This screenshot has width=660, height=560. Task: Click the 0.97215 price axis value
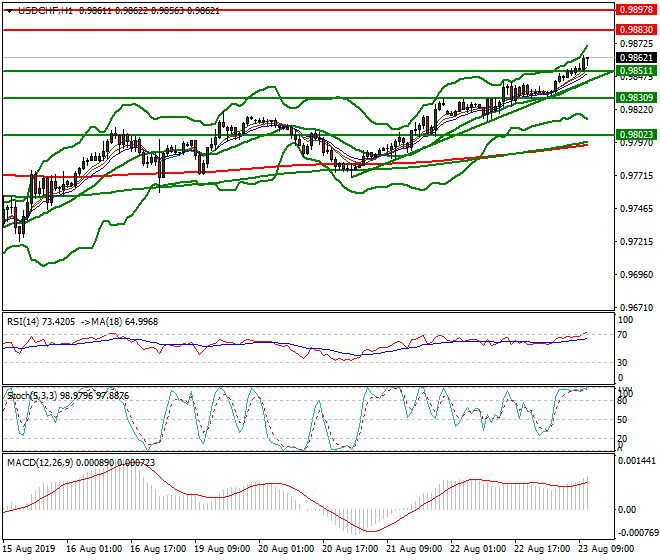[x=637, y=242]
